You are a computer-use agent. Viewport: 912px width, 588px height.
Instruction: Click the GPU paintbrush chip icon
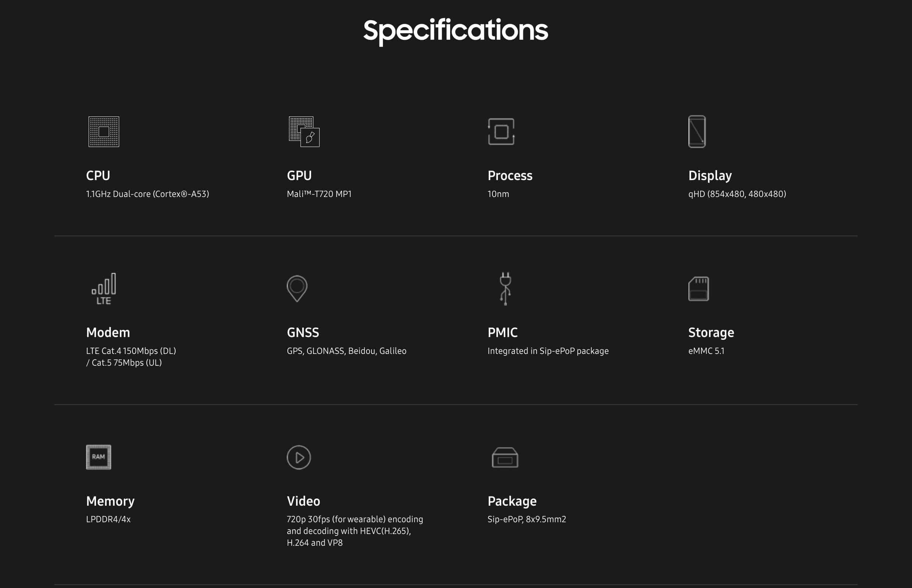tap(304, 132)
